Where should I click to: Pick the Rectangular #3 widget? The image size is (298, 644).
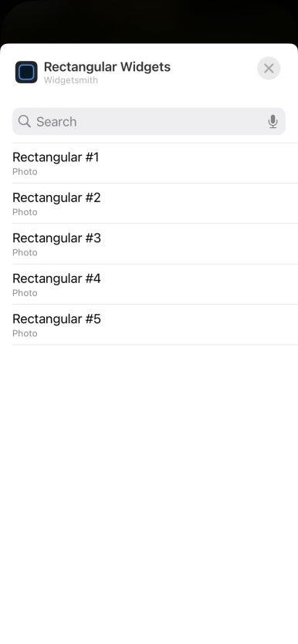point(155,244)
